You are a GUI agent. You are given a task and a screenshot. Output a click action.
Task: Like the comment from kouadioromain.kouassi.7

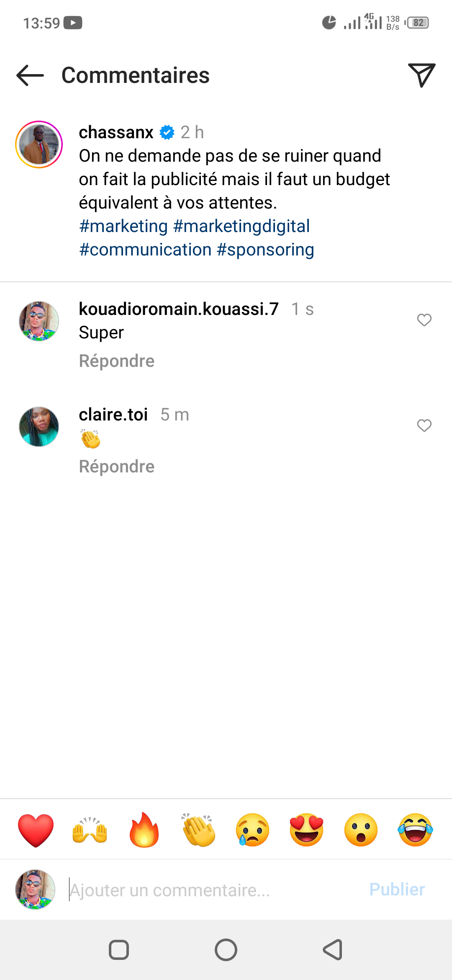coord(424,320)
